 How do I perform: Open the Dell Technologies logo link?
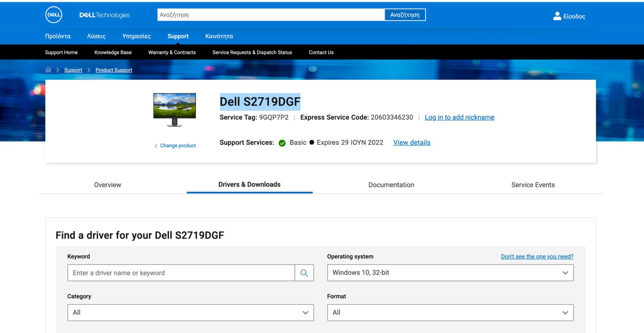click(104, 15)
